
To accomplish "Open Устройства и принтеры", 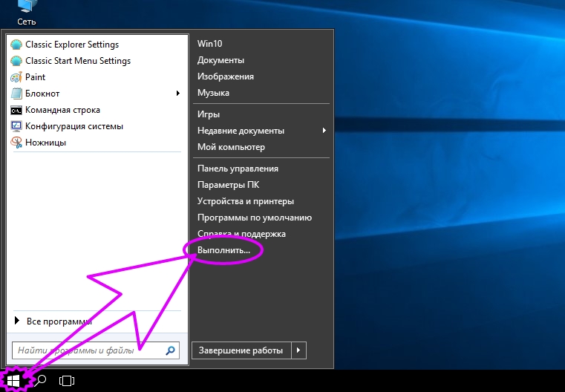I will pos(245,201).
